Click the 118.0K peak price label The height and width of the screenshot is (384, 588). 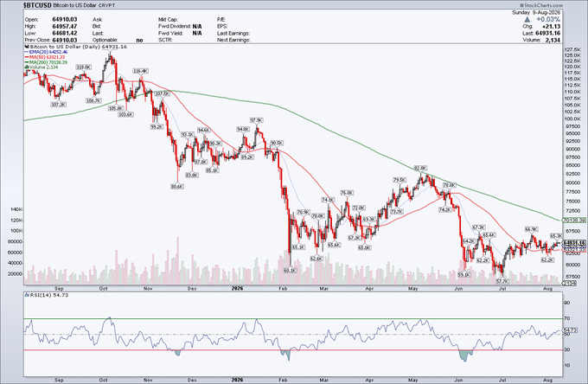click(83, 67)
